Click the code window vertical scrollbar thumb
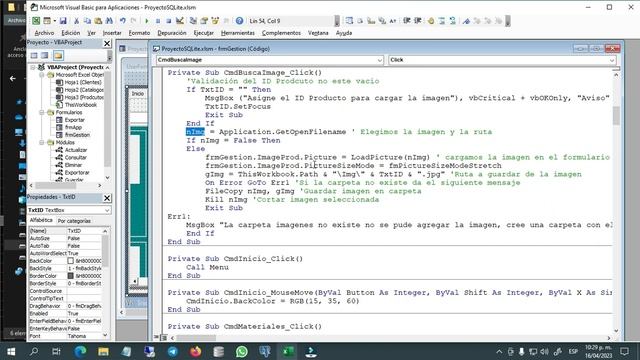640x360 pixels. [616, 116]
